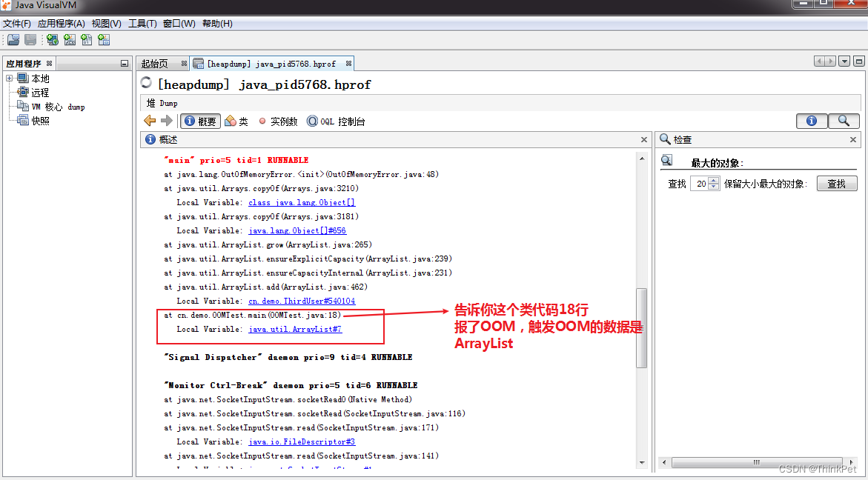Click the Load (open file) toolbar icon
This screenshot has width=868, height=480.
(13, 39)
